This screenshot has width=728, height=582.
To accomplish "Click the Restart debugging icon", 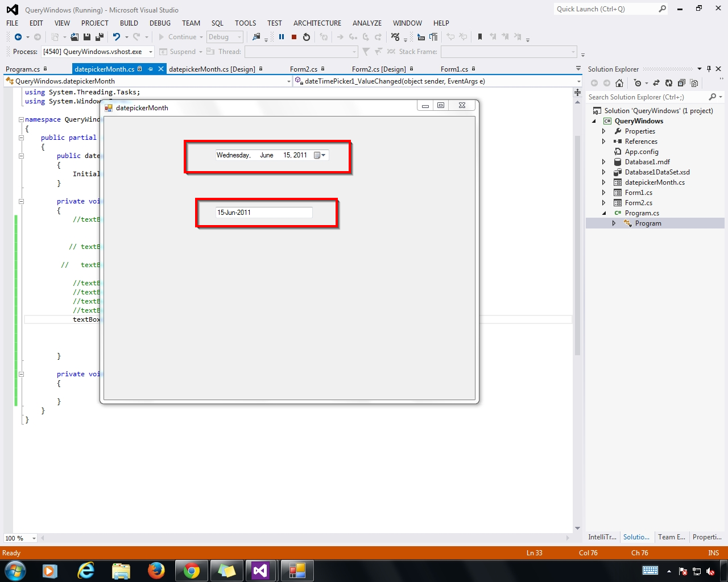I will (x=307, y=37).
